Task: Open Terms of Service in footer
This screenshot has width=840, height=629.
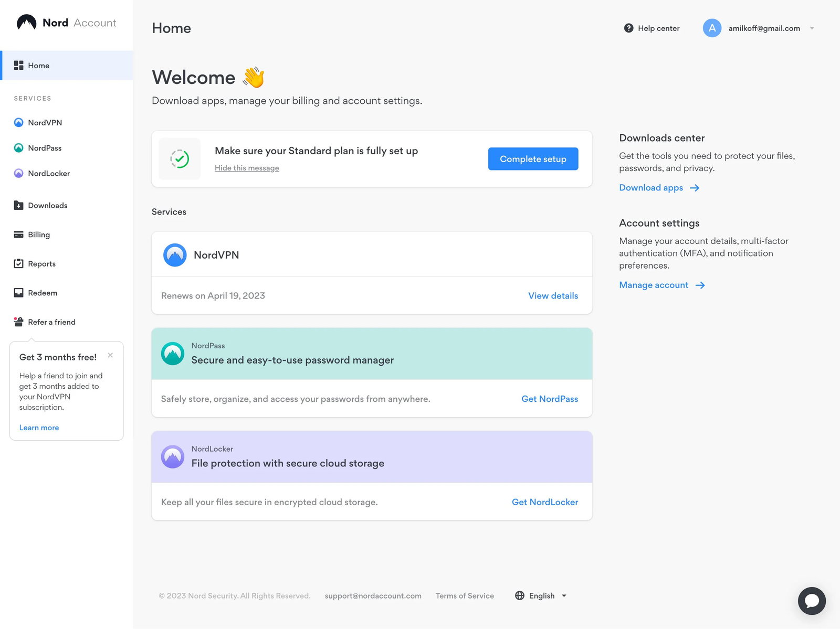Action: coord(465,595)
